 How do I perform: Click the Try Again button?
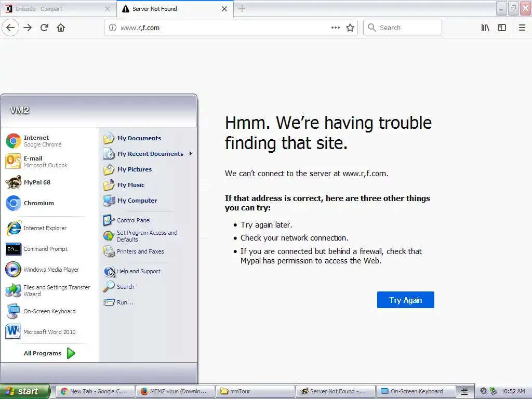tap(405, 300)
